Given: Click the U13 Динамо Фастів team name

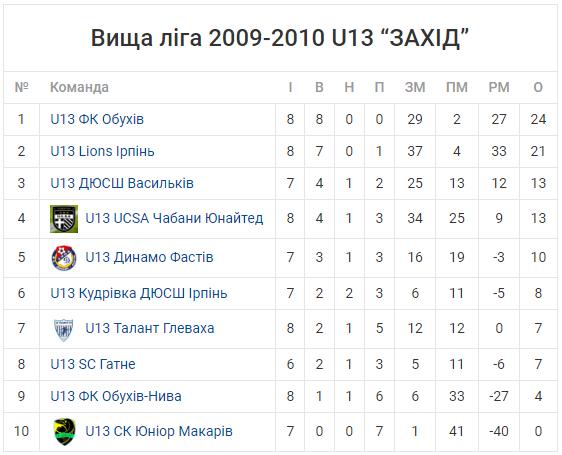Looking at the screenshot, I should pyautogui.click(x=149, y=257).
